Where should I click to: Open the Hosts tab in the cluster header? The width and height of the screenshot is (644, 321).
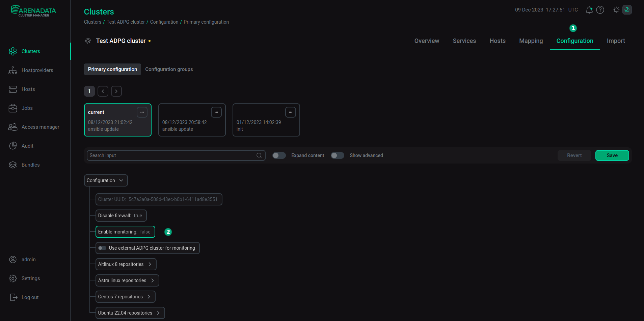click(x=498, y=41)
